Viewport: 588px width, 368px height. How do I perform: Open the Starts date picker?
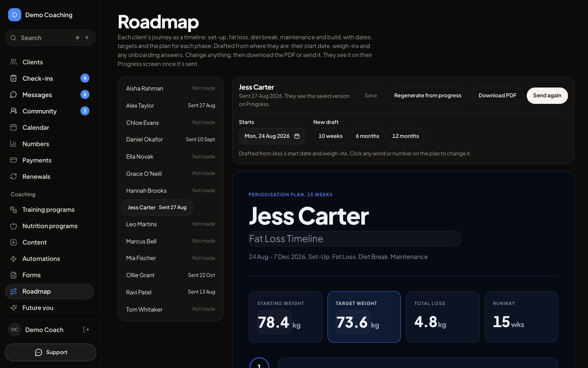pos(272,136)
